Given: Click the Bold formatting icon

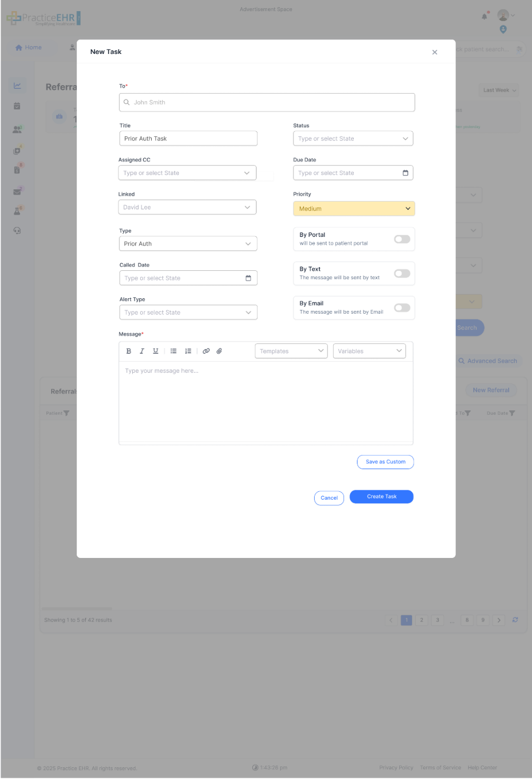Looking at the screenshot, I should pyautogui.click(x=129, y=351).
